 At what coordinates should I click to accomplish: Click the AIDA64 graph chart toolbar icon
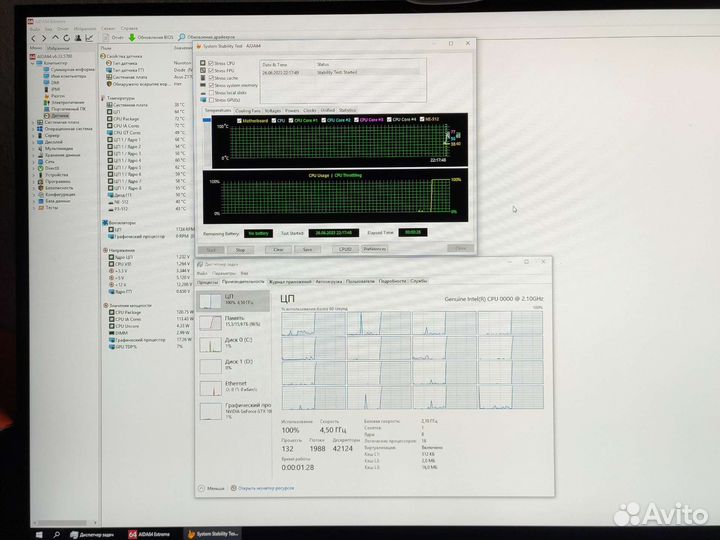pos(89,38)
